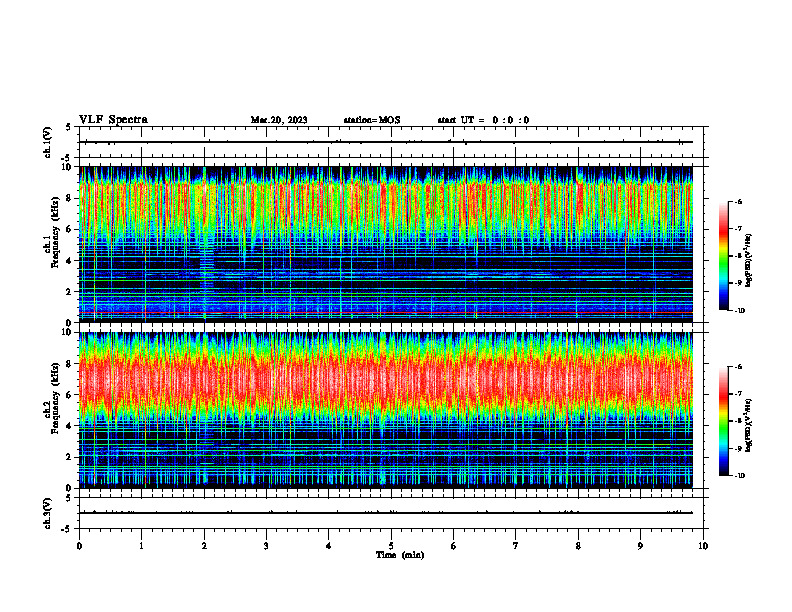The width and height of the screenshot is (792, 612).
Task: Click the "-7" label on ch.2 color bar
Action: point(737,394)
